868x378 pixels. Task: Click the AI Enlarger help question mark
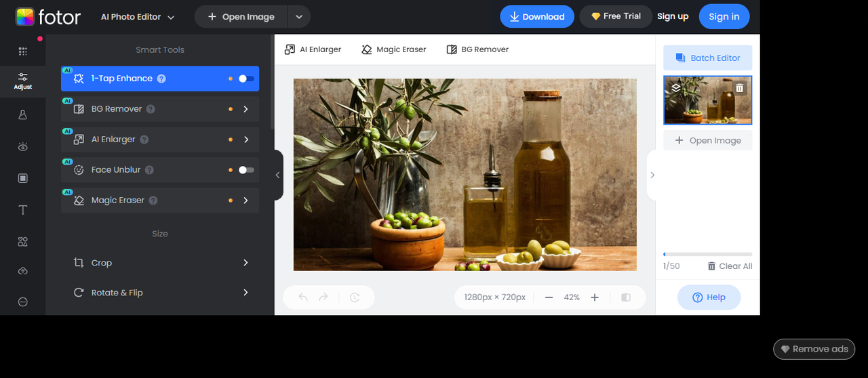(x=144, y=140)
